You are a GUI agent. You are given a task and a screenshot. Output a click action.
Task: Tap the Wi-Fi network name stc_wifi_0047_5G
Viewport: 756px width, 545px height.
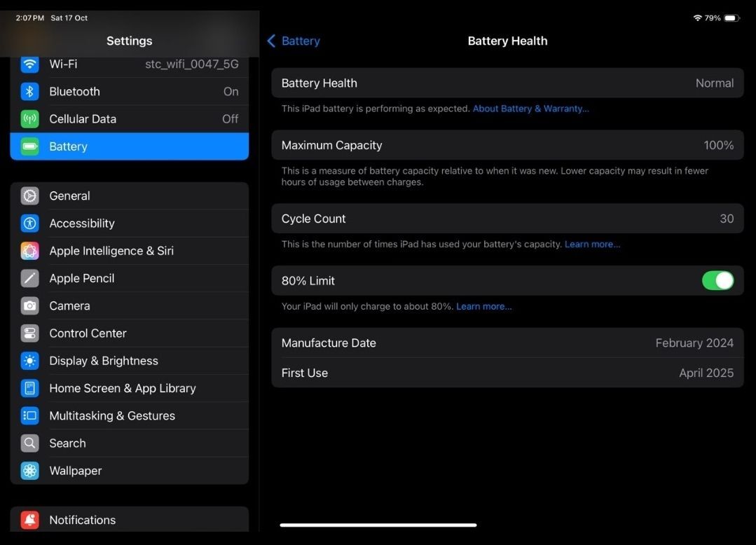[192, 64]
